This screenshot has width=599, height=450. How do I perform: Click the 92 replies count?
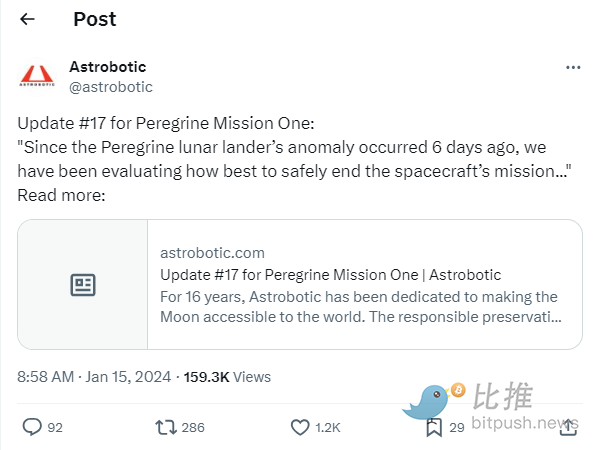[55, 427]
